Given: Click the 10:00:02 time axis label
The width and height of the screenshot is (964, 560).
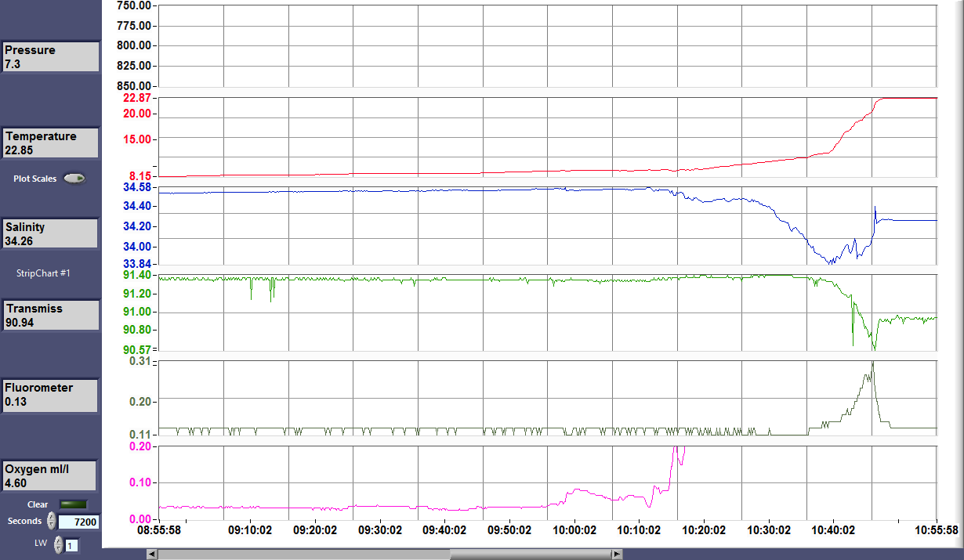Looking at the screenshot, I should (x=574, y=530).
